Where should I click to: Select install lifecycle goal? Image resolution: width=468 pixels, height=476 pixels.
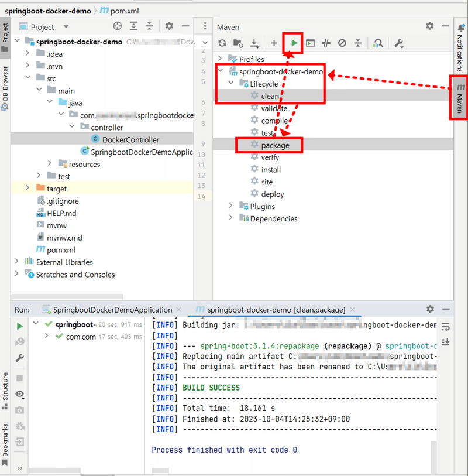point(271,170)
